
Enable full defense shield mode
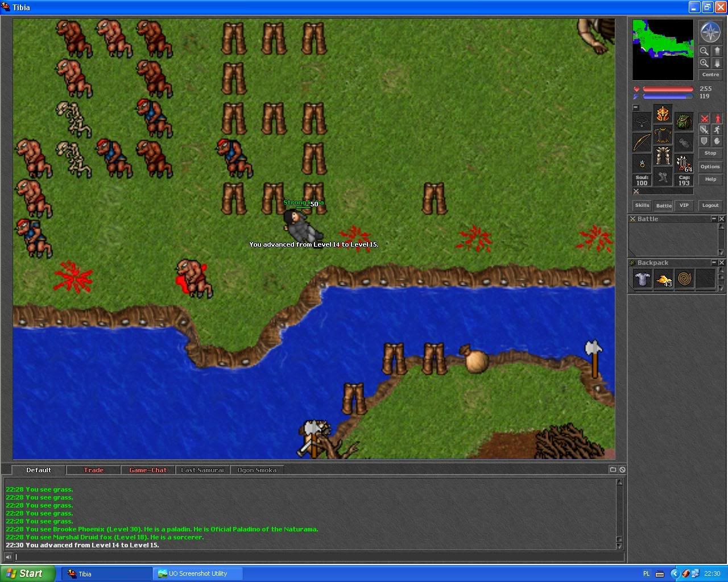point(704,141)
